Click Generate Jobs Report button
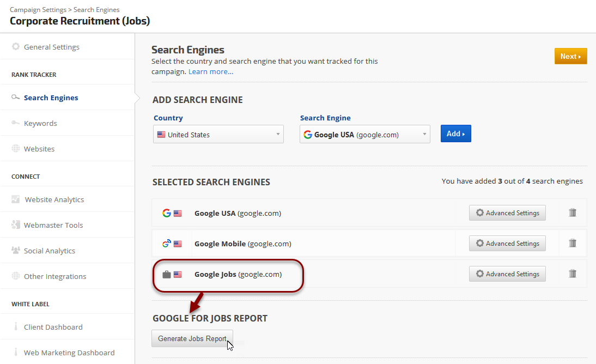The image size is (596, 364). pos(192,338)
